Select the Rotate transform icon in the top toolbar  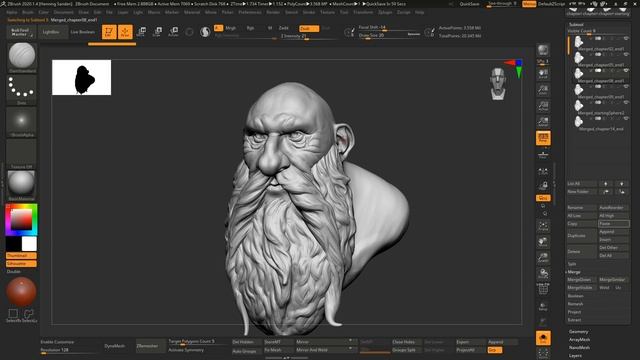point(173,32)
